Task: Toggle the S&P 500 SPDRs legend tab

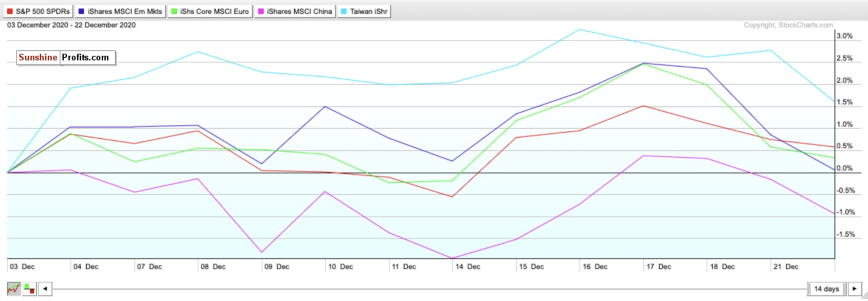Action: 38,11
